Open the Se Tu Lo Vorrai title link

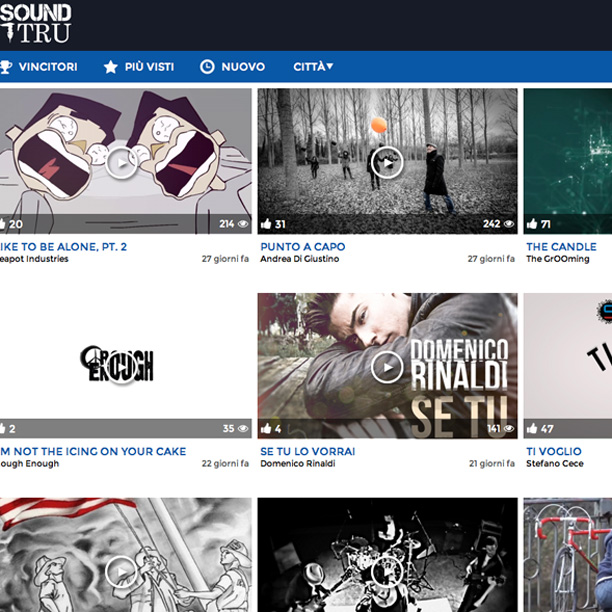click(308, 451)
